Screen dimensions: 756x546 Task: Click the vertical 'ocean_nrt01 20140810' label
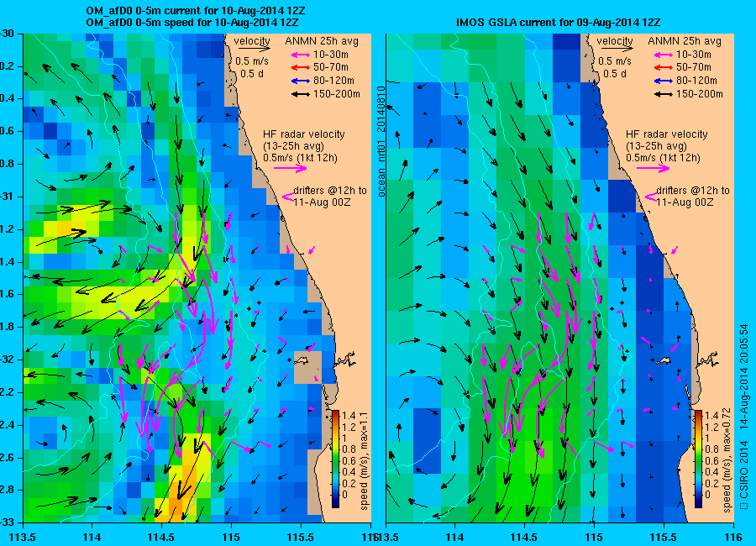click(x=381, y=141)
